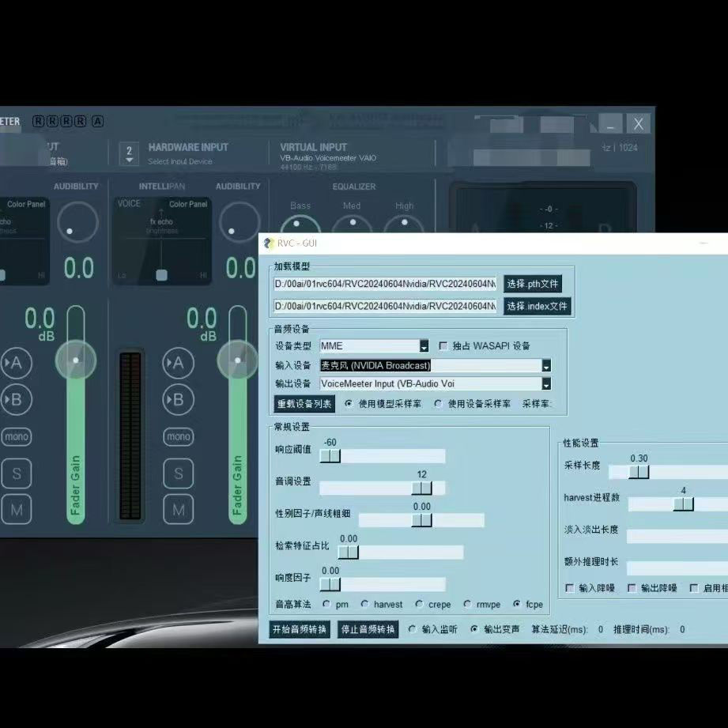Viewport: 728px width, 728px height.
Task: Click the 停止音频转换 button
Action: click(368, 629)
